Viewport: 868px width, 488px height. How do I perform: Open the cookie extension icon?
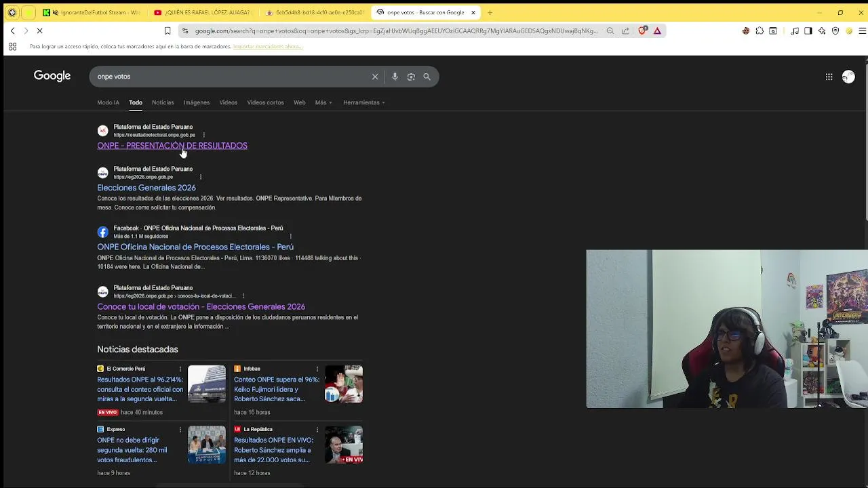746,30
